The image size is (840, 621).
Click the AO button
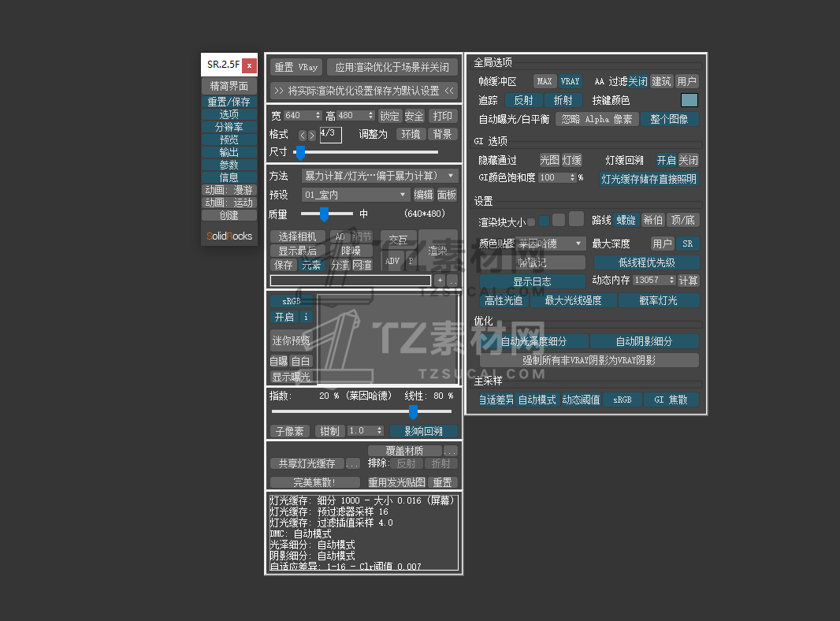click(340, 236)
